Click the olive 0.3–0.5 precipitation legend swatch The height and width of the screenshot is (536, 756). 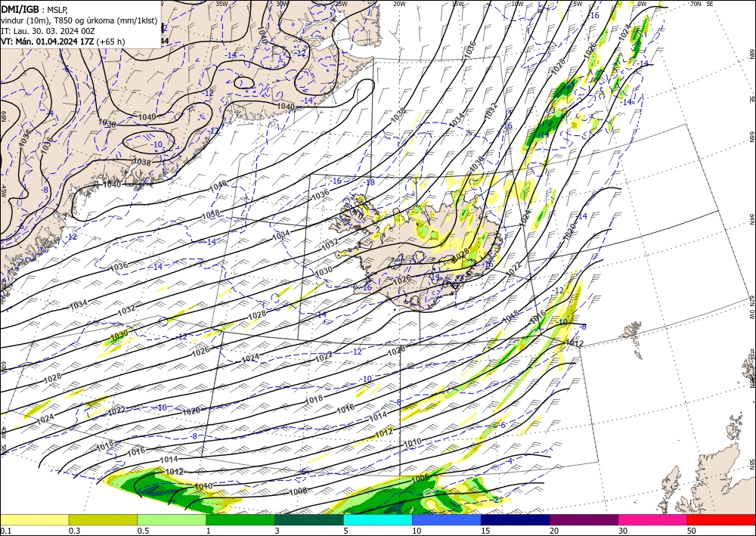(x=103, y=519)
